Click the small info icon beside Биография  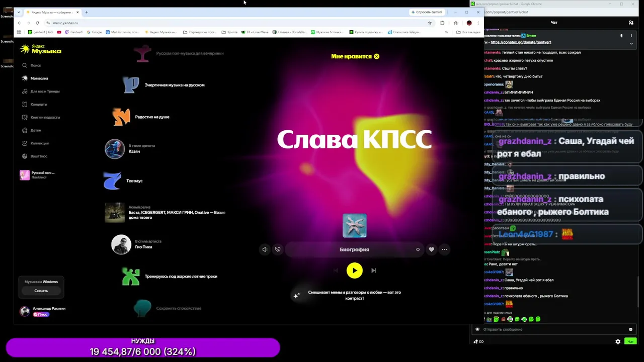pos(418,249)
